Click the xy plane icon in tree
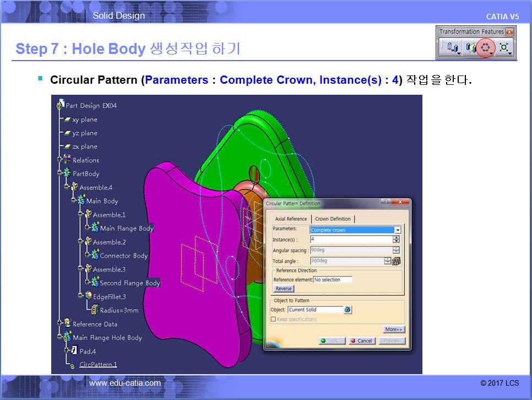This screenshot has width=532, height=400. 67,120
